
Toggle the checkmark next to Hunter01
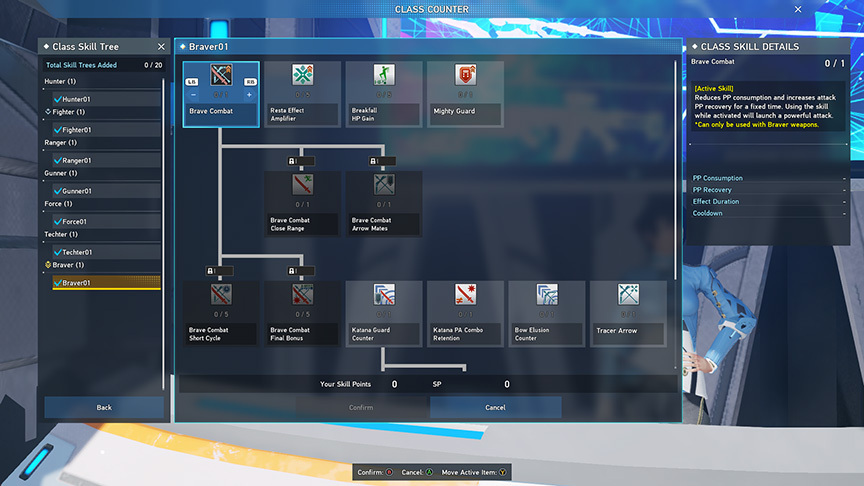[57, 99]
